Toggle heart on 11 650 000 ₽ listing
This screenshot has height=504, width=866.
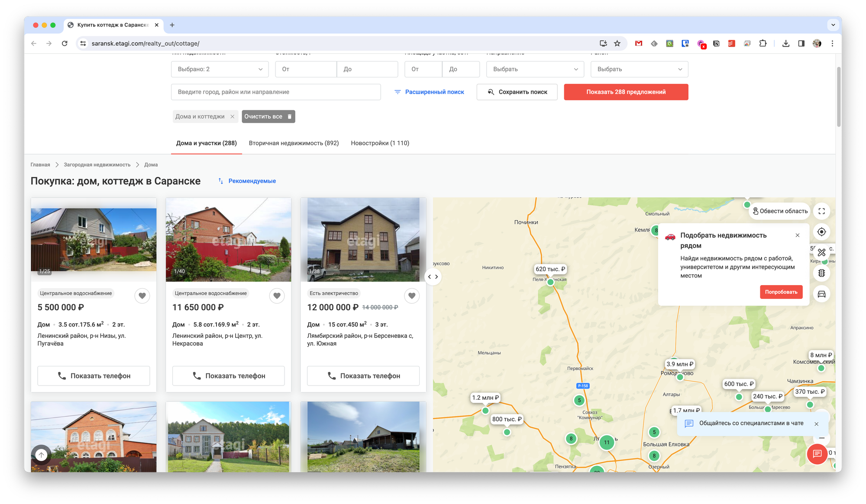[x=277, y=295]
